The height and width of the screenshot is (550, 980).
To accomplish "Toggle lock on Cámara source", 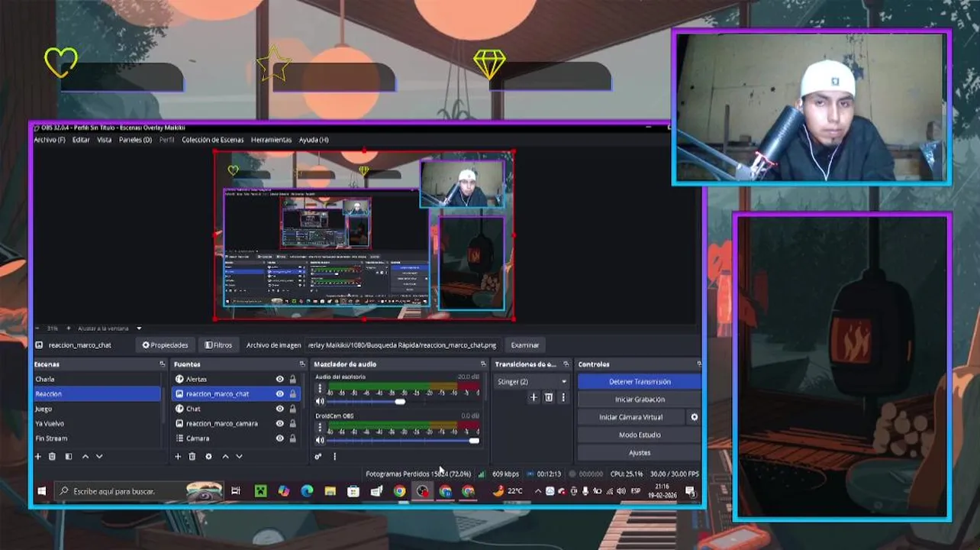I will click(292, 438).
